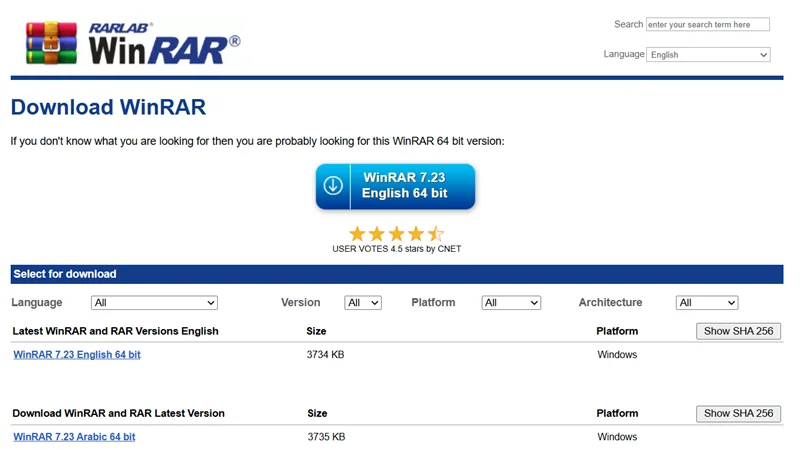Click Download WinRAR and RAR Latest Version heading

coord(118,413)
